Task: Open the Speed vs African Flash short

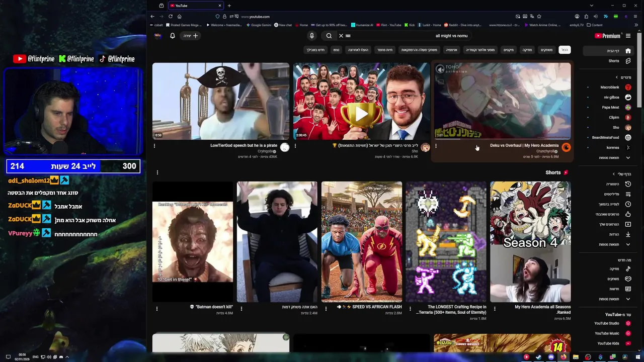Action: click(362, 242)
